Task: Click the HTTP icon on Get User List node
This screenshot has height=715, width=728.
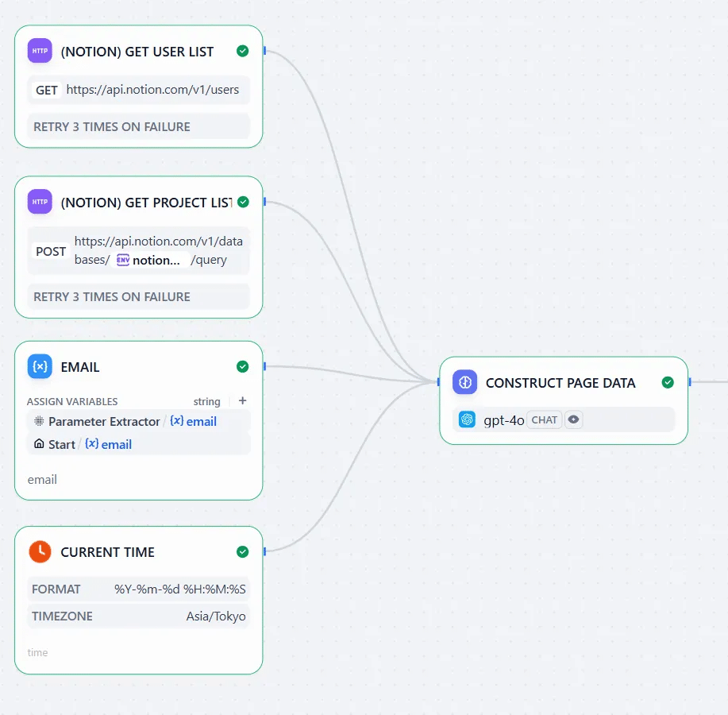Action: (x=40, y=52)
